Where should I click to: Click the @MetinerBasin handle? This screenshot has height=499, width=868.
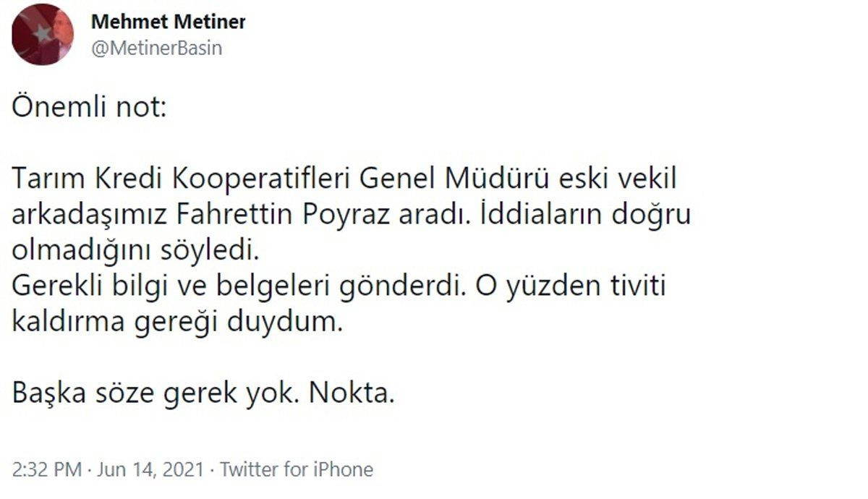pos(156,48)
